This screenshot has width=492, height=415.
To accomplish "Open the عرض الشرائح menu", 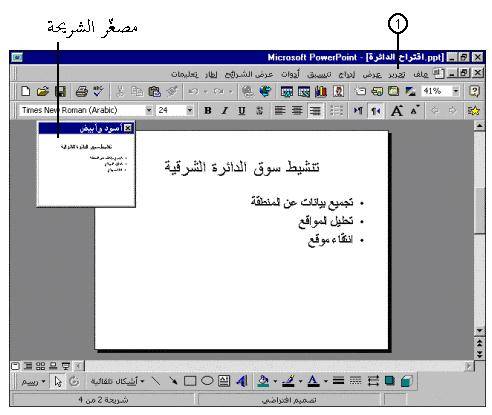I will click(x=249, y=74).
